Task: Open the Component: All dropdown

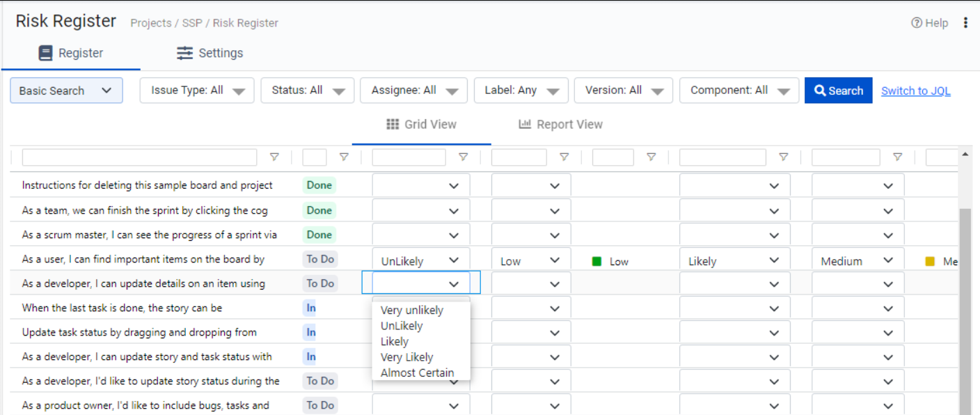Action: [739, 91]
